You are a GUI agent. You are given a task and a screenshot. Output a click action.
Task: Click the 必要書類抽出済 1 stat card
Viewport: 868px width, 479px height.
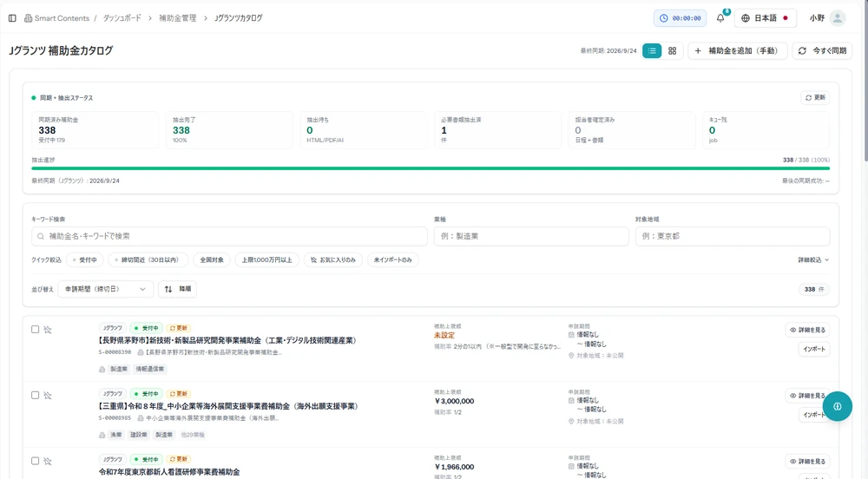tap(497, 130)
